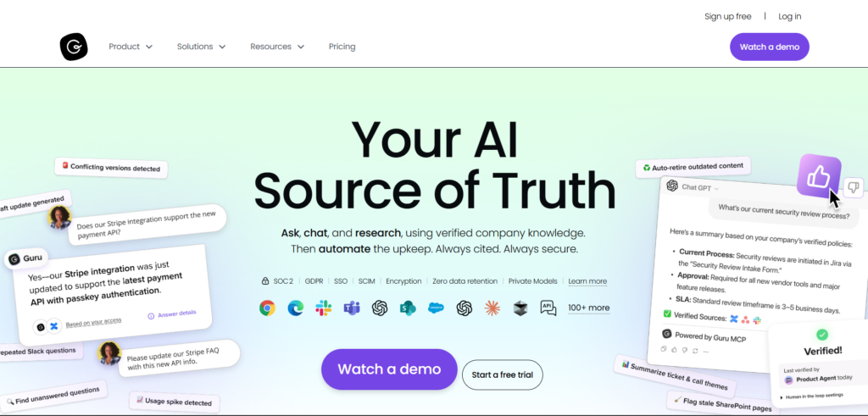Go to the Pricing page
Image resolution: width=868 pixels, height=416 pixels.
click(342, 47)
